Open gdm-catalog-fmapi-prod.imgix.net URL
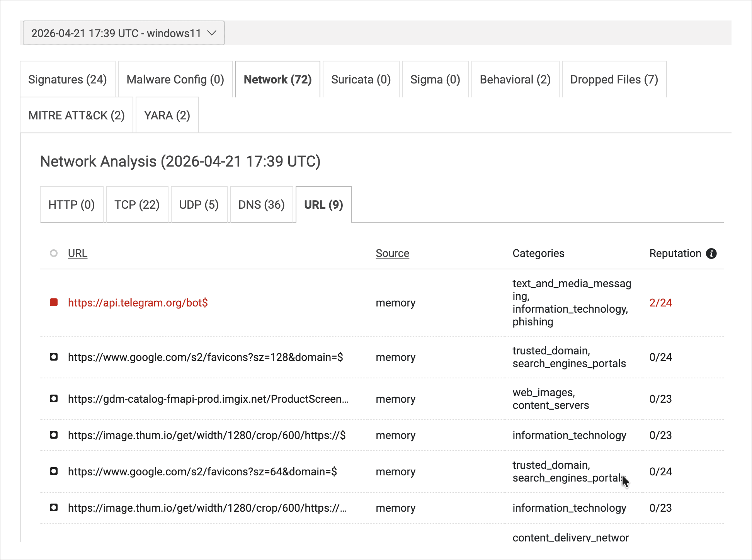752x560 pixels. (x=208, y=399)
